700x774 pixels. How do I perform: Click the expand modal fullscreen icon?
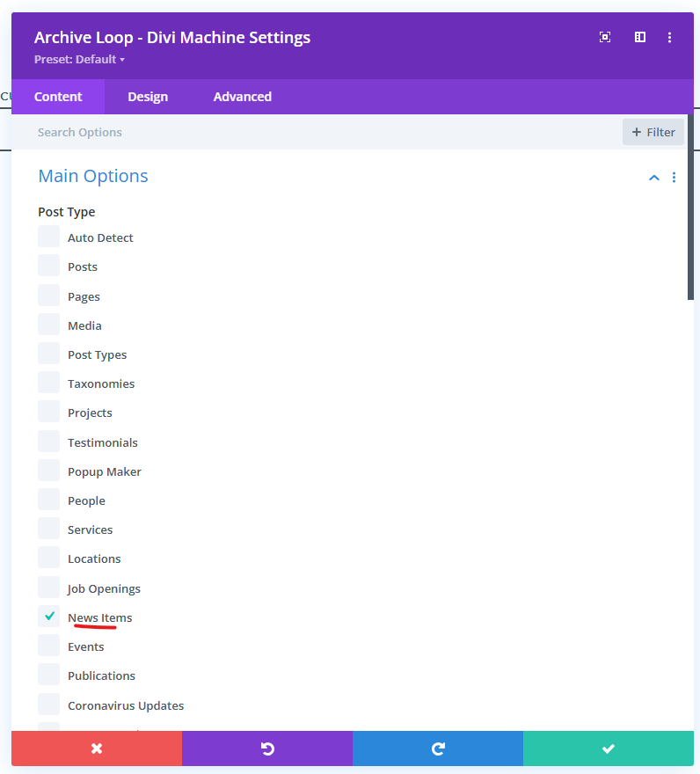tap(605, 37)
